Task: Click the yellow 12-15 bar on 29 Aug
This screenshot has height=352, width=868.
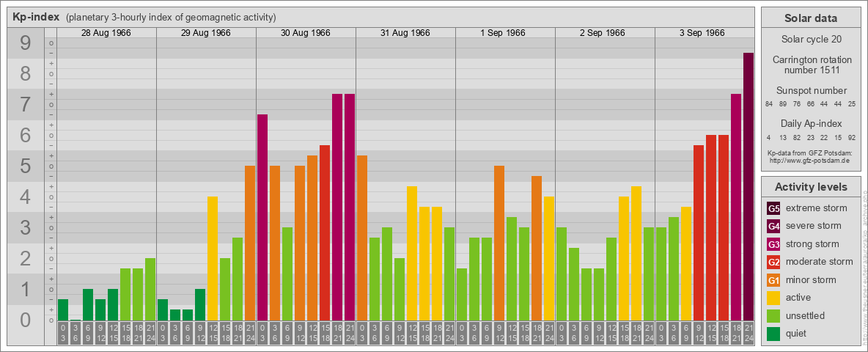Action: (213, 258)
